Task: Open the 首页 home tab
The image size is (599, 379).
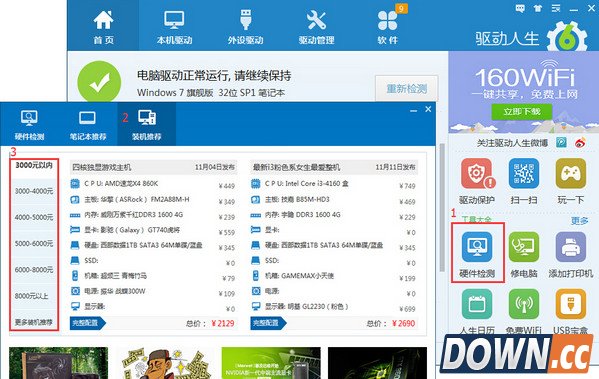Action: [103, 27]
